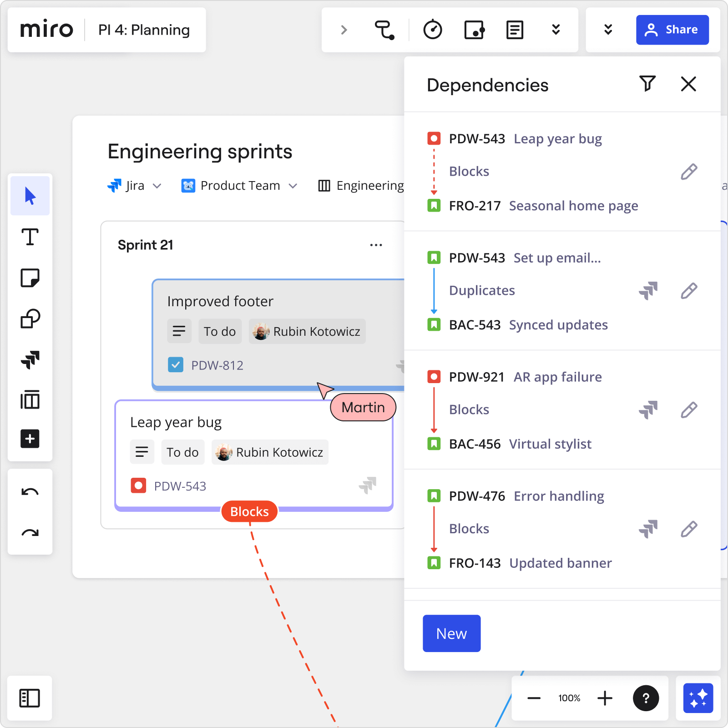
Task: Expand the collapsed toolbar chevron arrow
Action: [x=344, y=30]
